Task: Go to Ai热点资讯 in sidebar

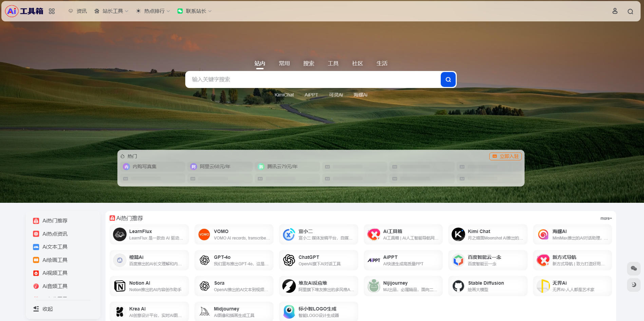Action: coord(50,234)
